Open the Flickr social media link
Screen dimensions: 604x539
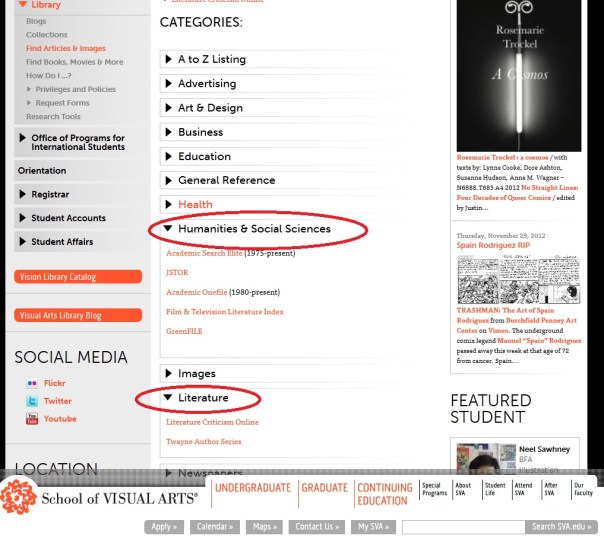tap(55, 383)
